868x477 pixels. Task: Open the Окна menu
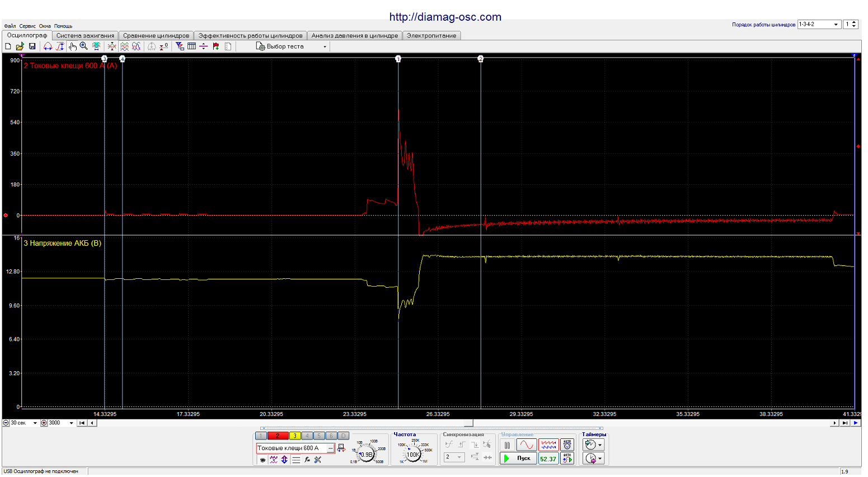[x=45, y=26]
